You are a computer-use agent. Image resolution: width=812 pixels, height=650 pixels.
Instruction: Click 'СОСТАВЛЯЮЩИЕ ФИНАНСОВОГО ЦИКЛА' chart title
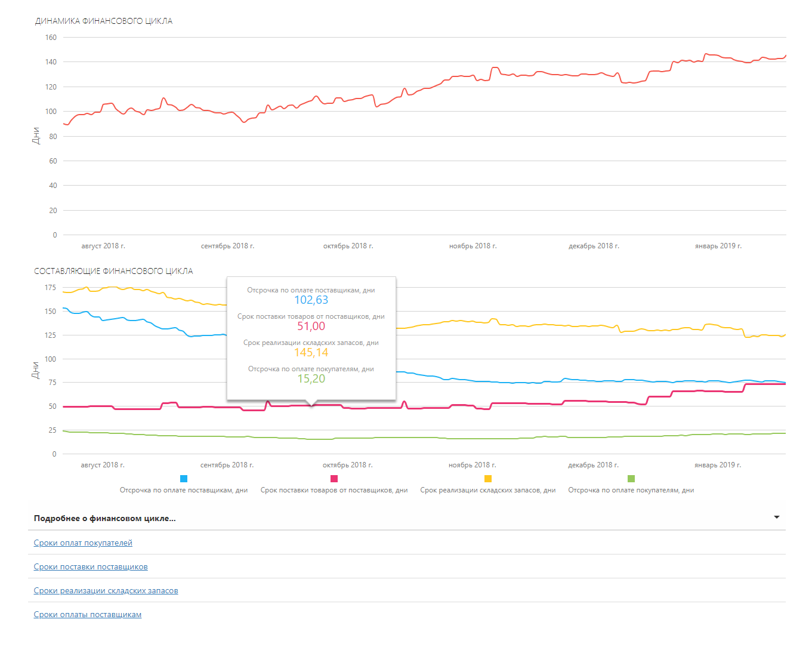click(113, 271)
